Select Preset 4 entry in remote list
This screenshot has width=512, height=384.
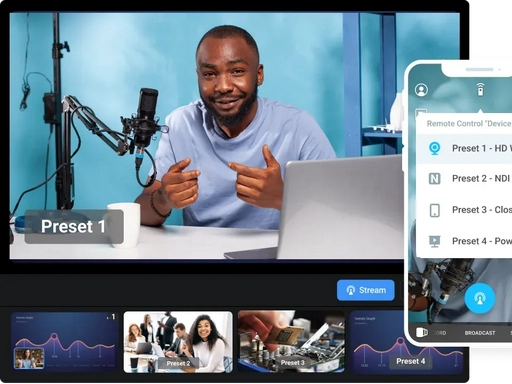(x=464, y=241)
